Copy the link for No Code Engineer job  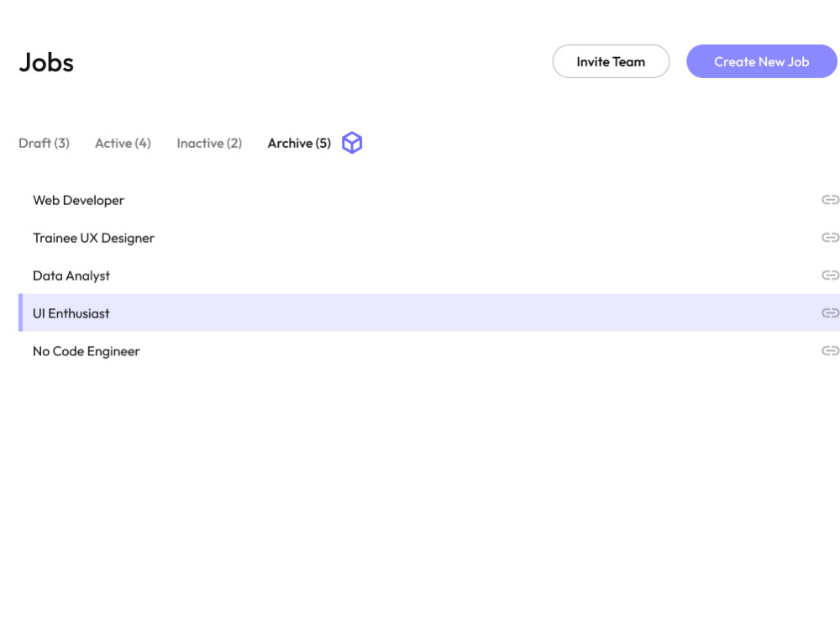(x=831, y=351)
